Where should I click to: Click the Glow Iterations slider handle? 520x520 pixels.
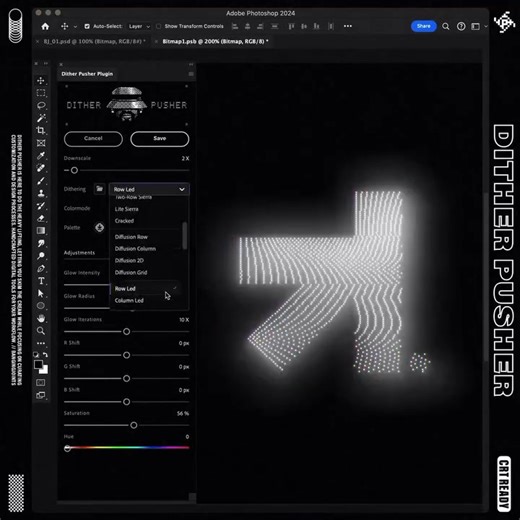[126, 331]
